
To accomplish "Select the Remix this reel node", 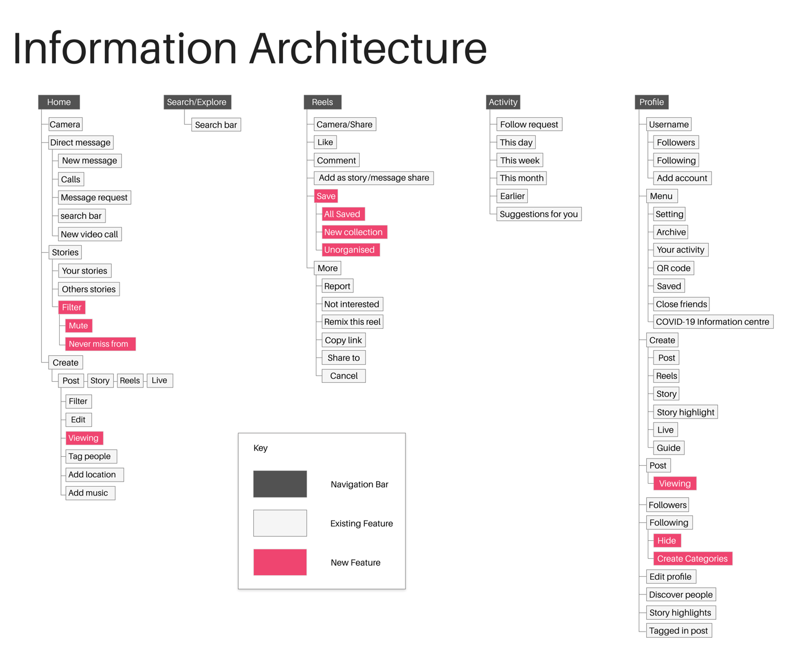I will (x=352, y=322).
